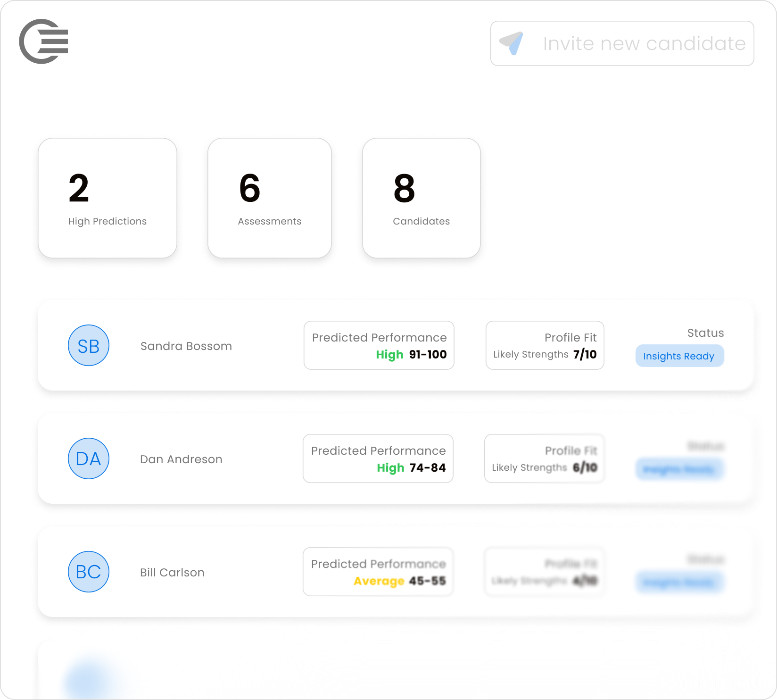Open Bill Carlson's Predicted Performance 45-55 box

pos(378,572)
